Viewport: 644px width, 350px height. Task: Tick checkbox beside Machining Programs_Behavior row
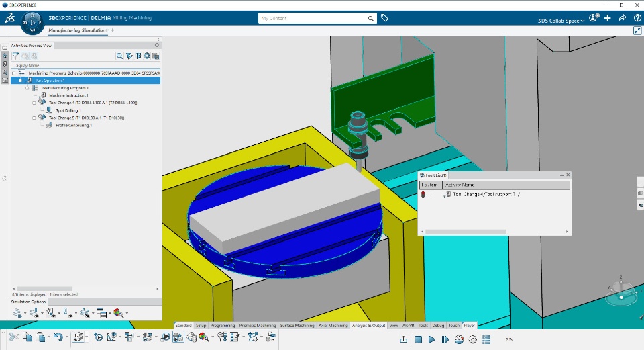pyautogui.click(x=13, y=73)
